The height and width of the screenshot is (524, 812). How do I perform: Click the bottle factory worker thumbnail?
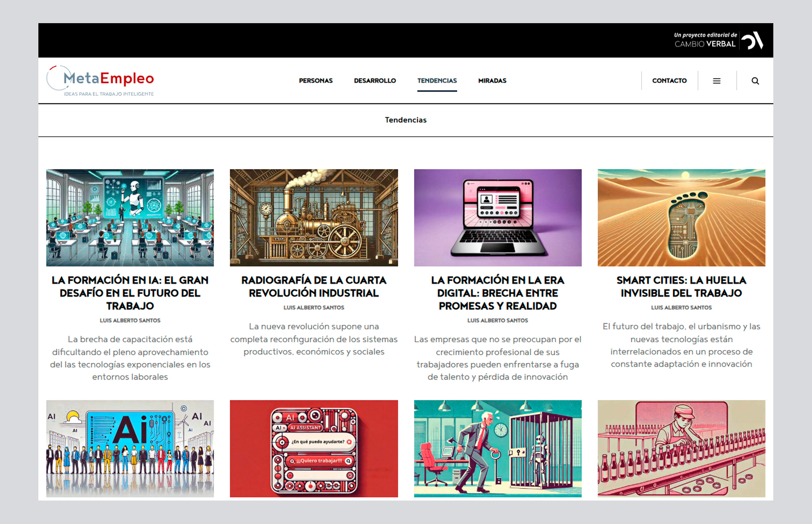pos(681,449)
